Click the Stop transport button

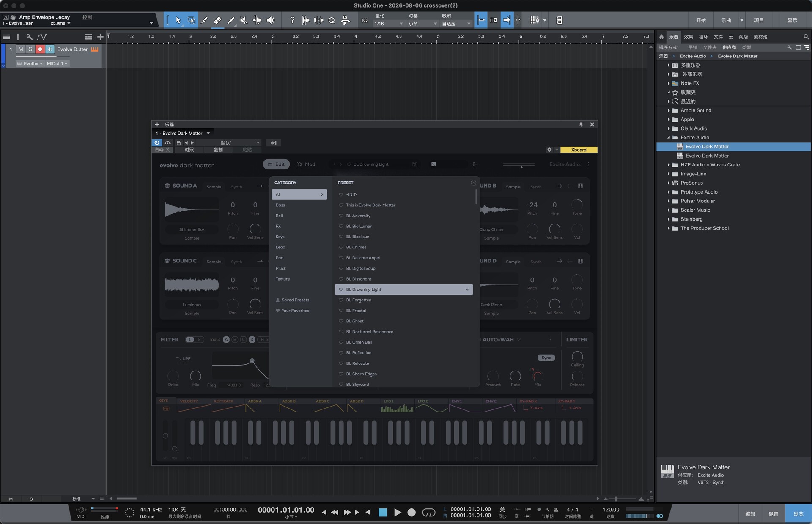[382, 512]
